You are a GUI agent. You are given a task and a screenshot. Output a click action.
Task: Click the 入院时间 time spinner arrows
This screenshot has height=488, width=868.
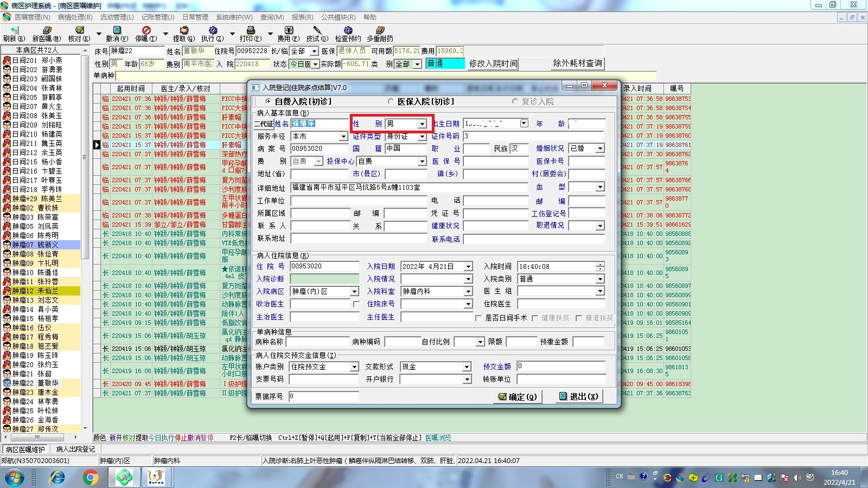(x=600, y=267)
